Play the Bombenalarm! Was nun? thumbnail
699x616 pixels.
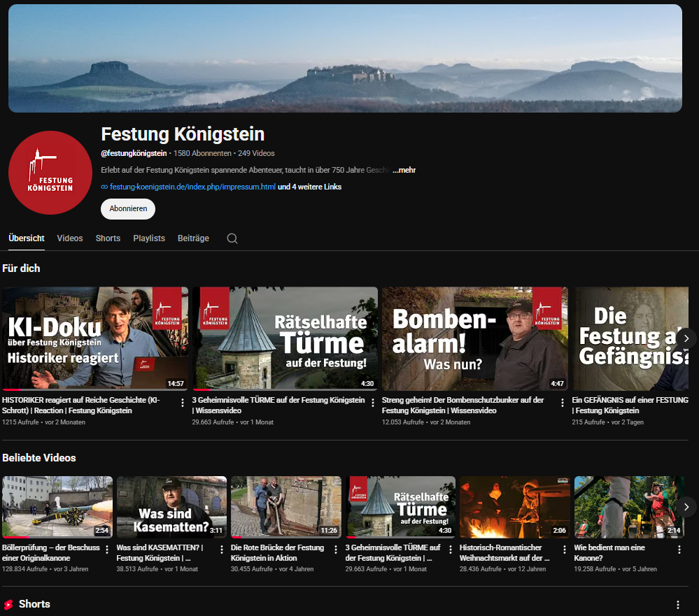tap(475, 338)
